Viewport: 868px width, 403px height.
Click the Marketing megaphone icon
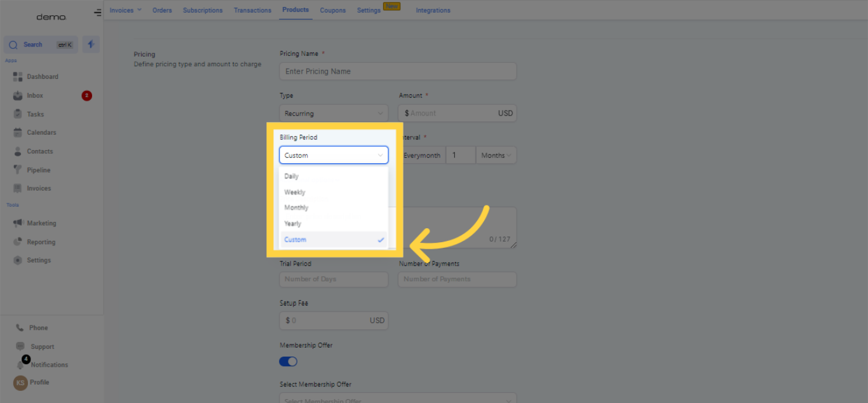pyautogui.click(x=18, y=224)
